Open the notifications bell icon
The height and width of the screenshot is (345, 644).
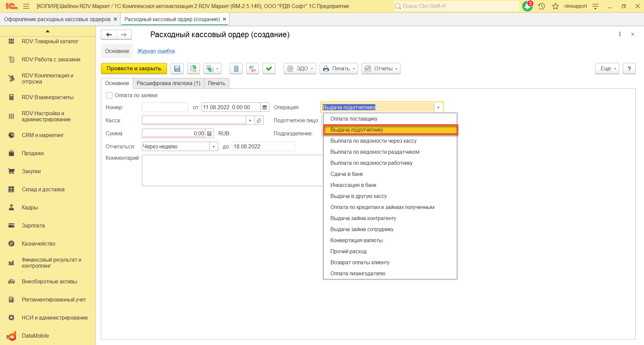(527, 6)
